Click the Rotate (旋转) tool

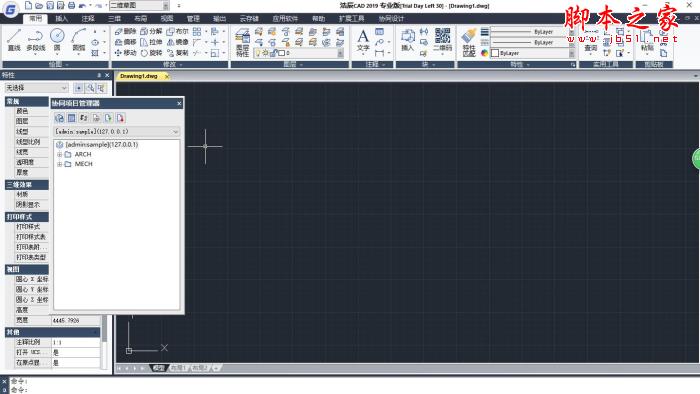point(151,53)
